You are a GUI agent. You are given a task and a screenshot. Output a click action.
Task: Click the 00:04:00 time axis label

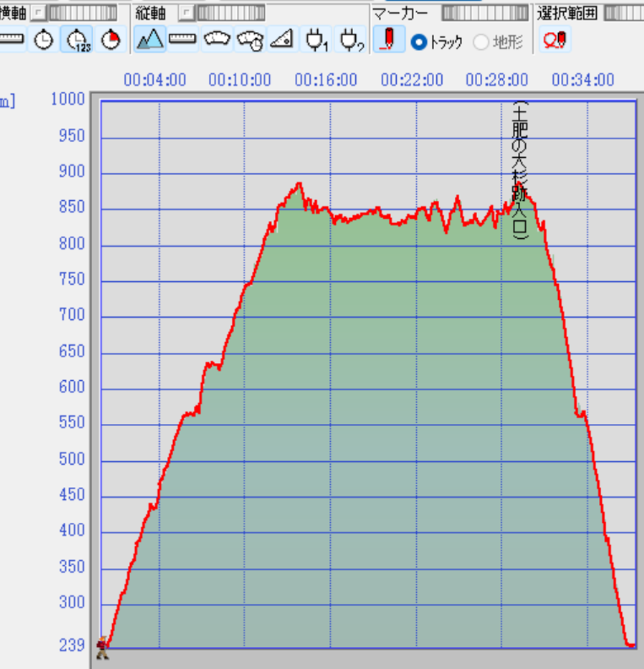tap(155, 80)
